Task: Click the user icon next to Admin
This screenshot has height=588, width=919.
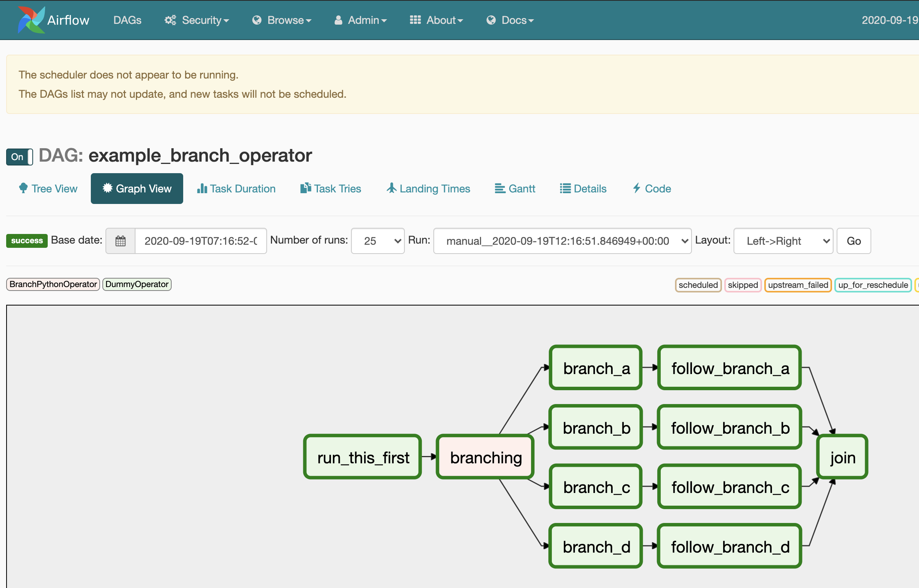Action: (338, 20)
